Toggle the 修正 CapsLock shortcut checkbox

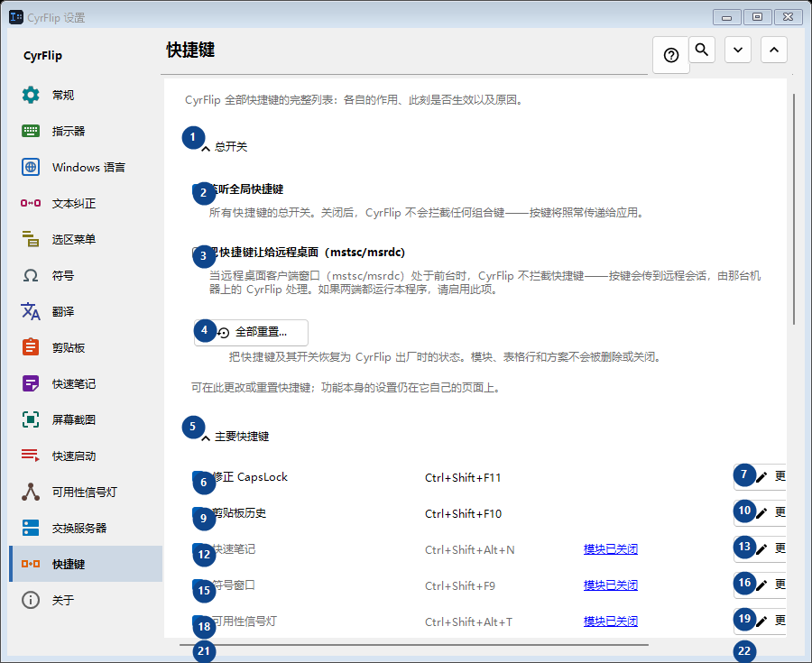[x=198, y=477]
